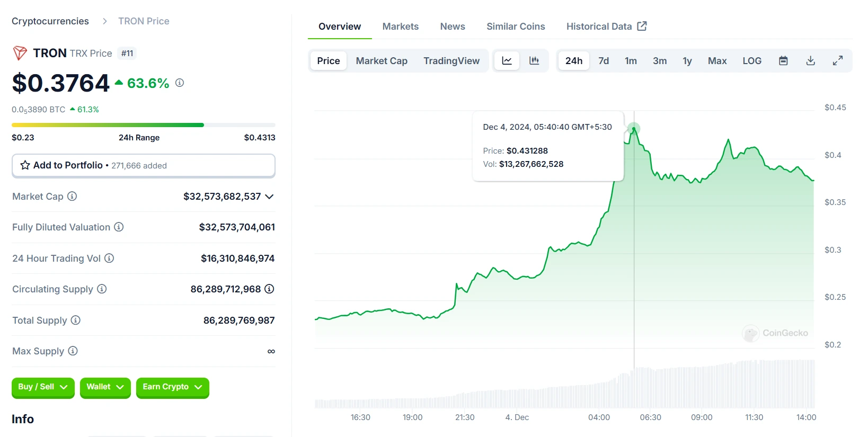868x437 pixels.
Task: Toggle LOG scale on chart
Action: [x=752, y=61]
